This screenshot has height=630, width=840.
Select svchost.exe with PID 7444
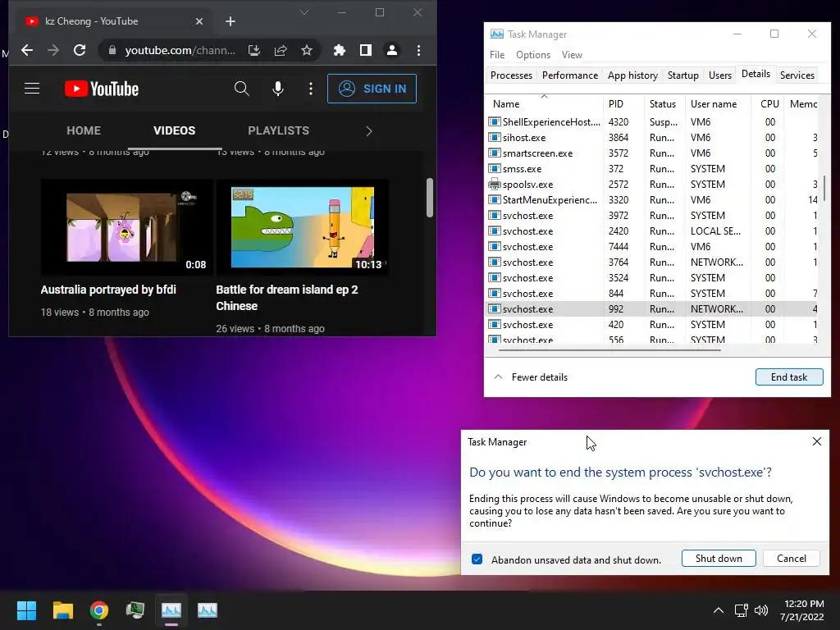[x=652, y=246]
